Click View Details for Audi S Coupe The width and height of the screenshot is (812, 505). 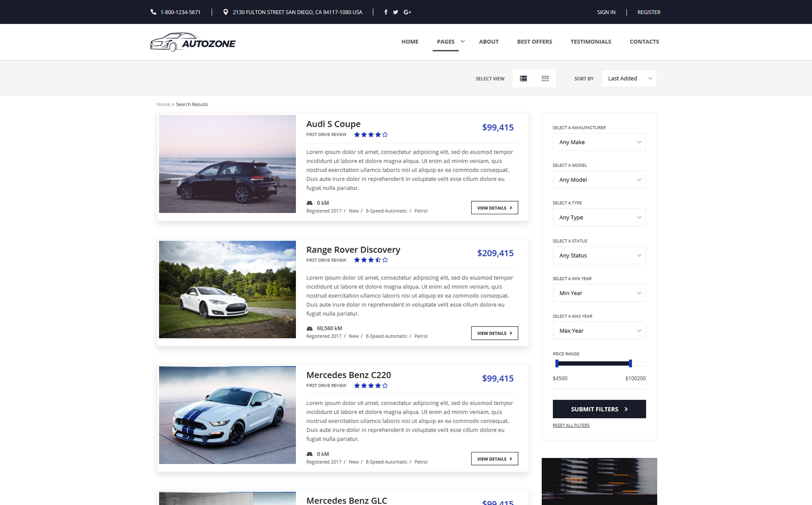pos(494,207)
